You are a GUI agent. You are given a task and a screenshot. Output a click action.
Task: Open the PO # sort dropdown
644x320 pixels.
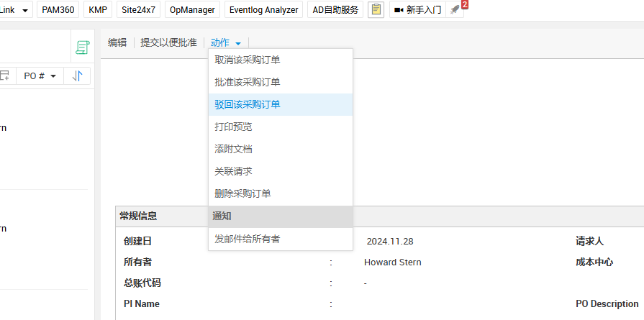[x=40, y=76]
